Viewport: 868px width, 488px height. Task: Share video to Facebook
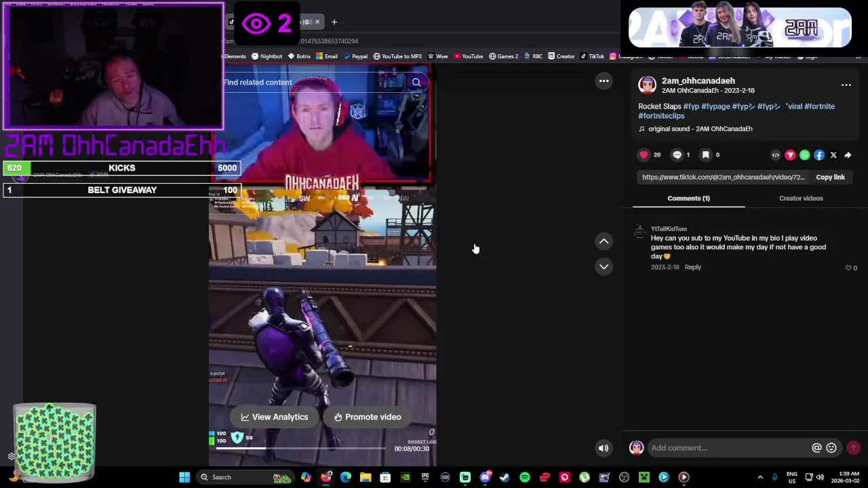tap(818, 155)
